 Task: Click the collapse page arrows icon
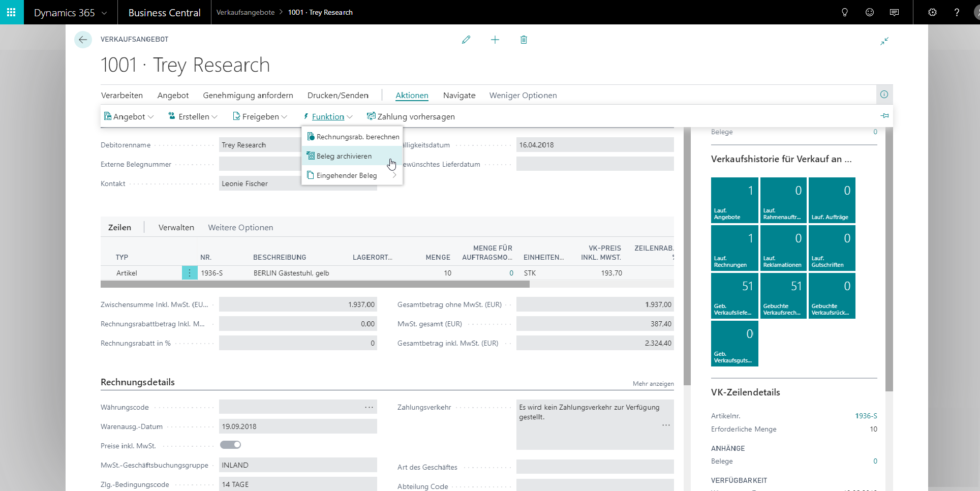click(884, 41)
